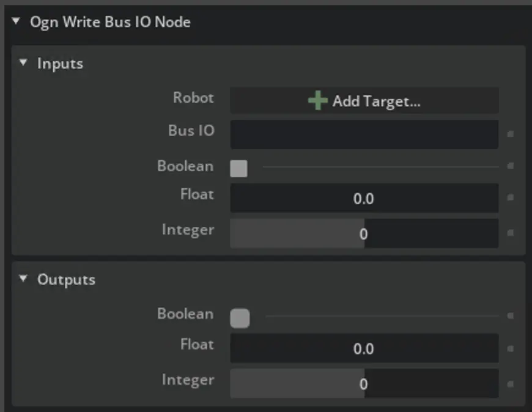Viewport: 532px width, 412px height.
Task: Click the indicator icon beside the input Integer
Action: [x=510, y=233]
